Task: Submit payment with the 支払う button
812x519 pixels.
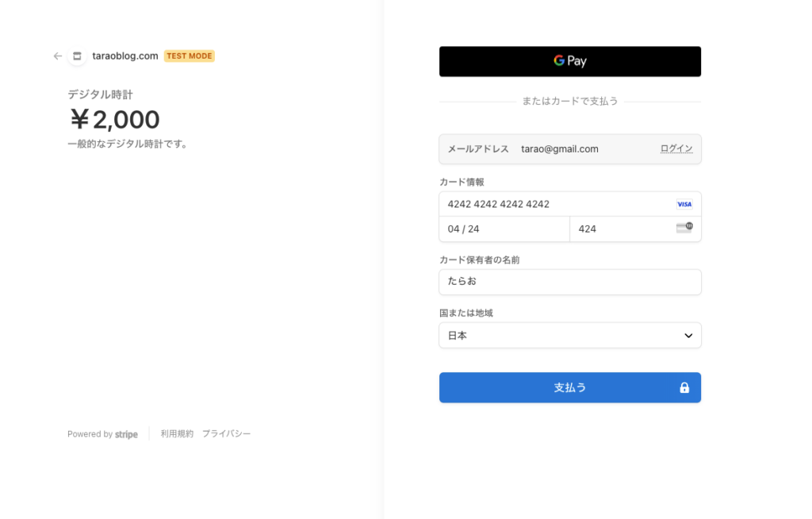Action: coord(569,387)
